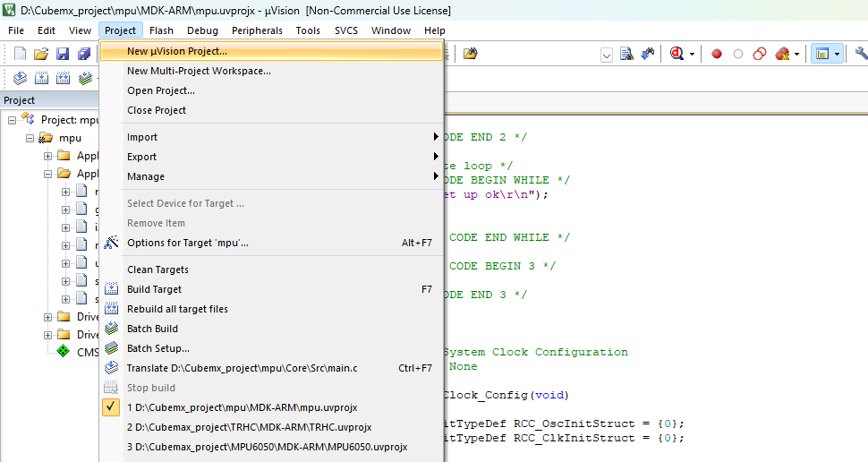Open the toolbar search text dropdown arrow

click(607, 55)
